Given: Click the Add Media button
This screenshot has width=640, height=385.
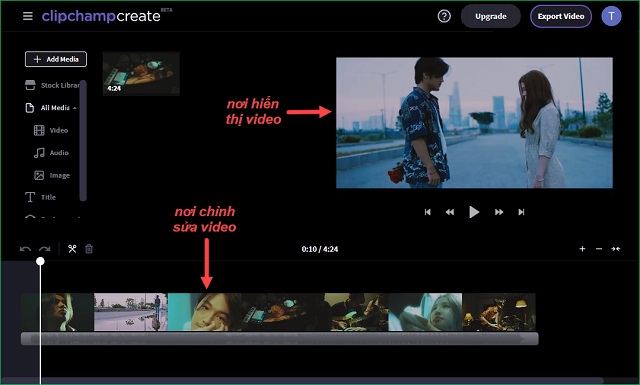Looking at the screenshot, I should [56, 59].
